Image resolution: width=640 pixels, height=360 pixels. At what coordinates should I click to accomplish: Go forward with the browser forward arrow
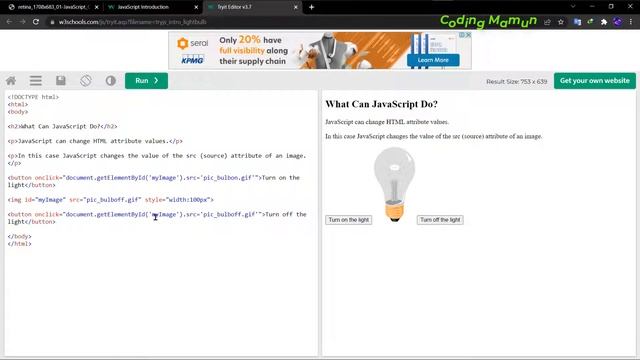(22, 22)
